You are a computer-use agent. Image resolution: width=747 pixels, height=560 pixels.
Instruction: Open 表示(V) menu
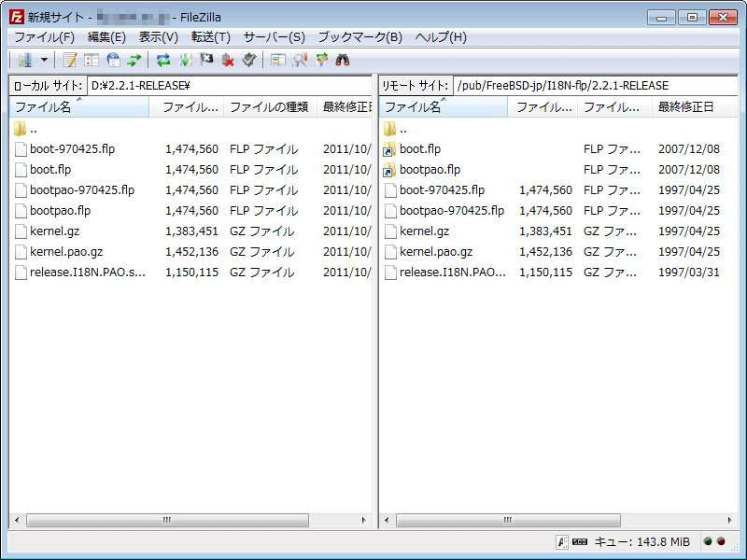point(158,37)
